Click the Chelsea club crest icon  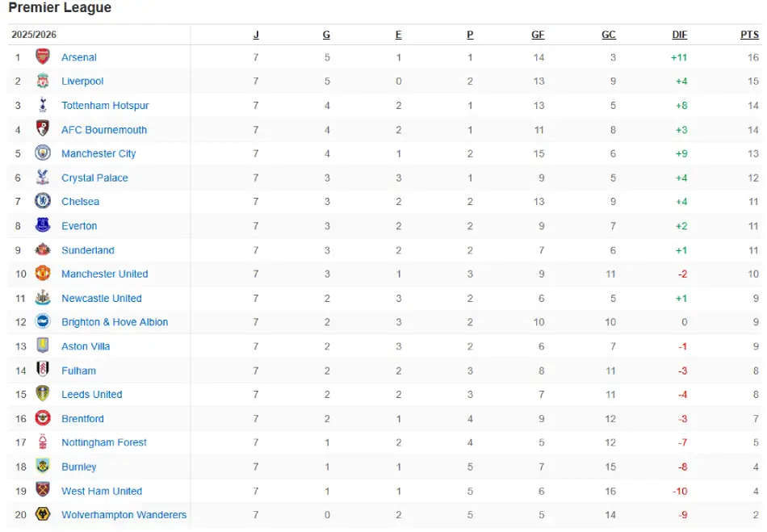(x=43, y=201)
